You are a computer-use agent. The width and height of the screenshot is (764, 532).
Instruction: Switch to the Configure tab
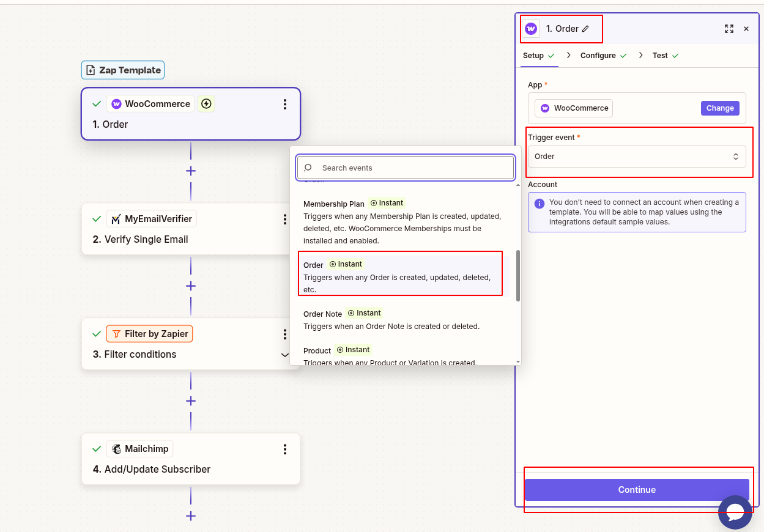click(599, 55)
